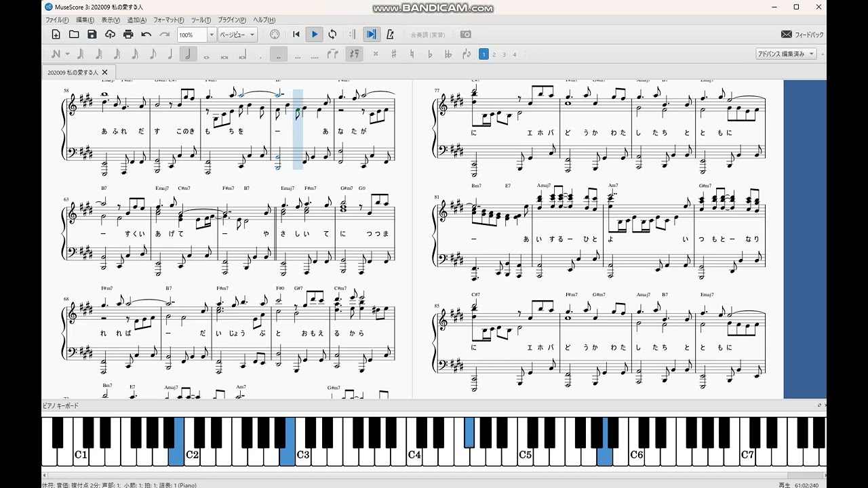Toggle the metronome
Viewport: 868px width, 488px height.
pos(390,35)
